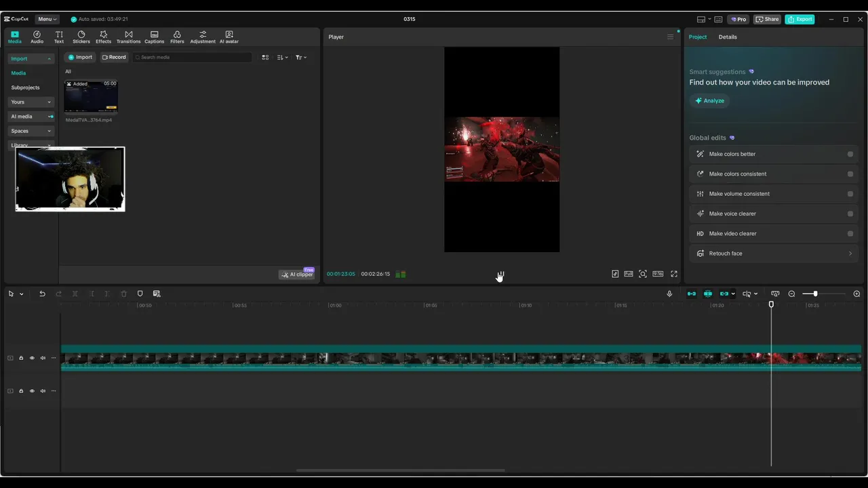
Task: Open the CapCut Menu dropdown
Action: pyautogui.click(x=47, y=19)
